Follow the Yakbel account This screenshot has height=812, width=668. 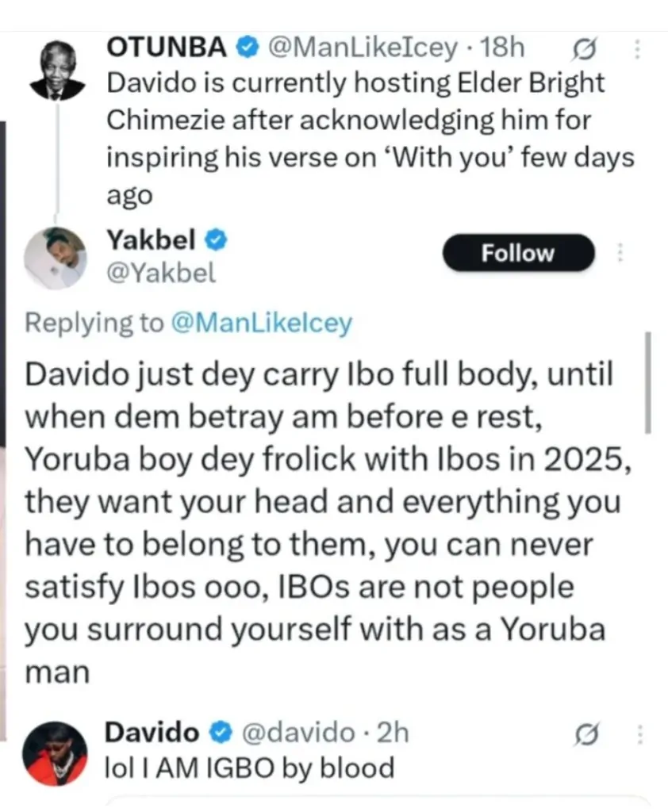518,254
